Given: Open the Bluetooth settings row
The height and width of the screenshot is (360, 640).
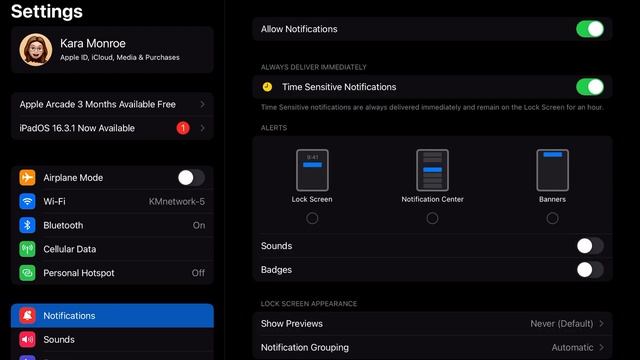Looking at the screenshot, I should 112,225.
